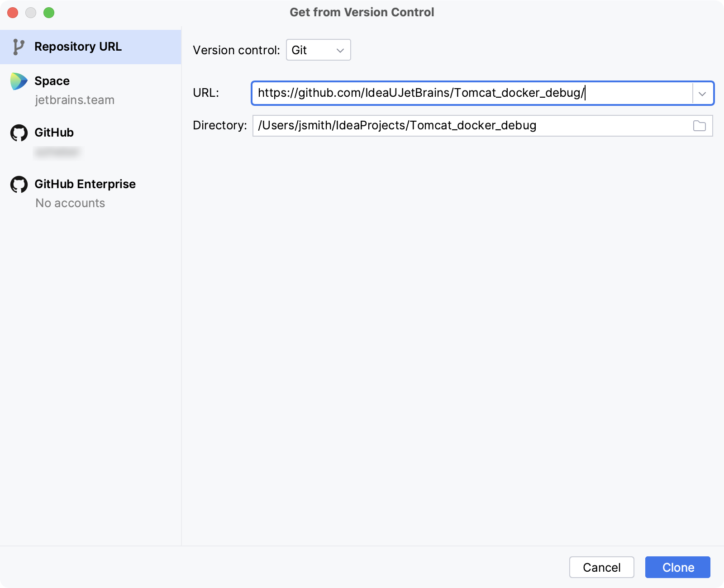
Task: Open the Version control dropdown showing Git
Action: [318, 50]
